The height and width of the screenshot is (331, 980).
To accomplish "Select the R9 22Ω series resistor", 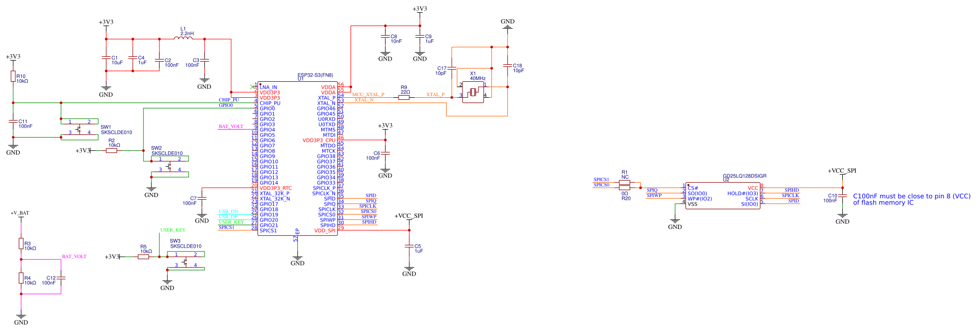I will coord(404,97).
